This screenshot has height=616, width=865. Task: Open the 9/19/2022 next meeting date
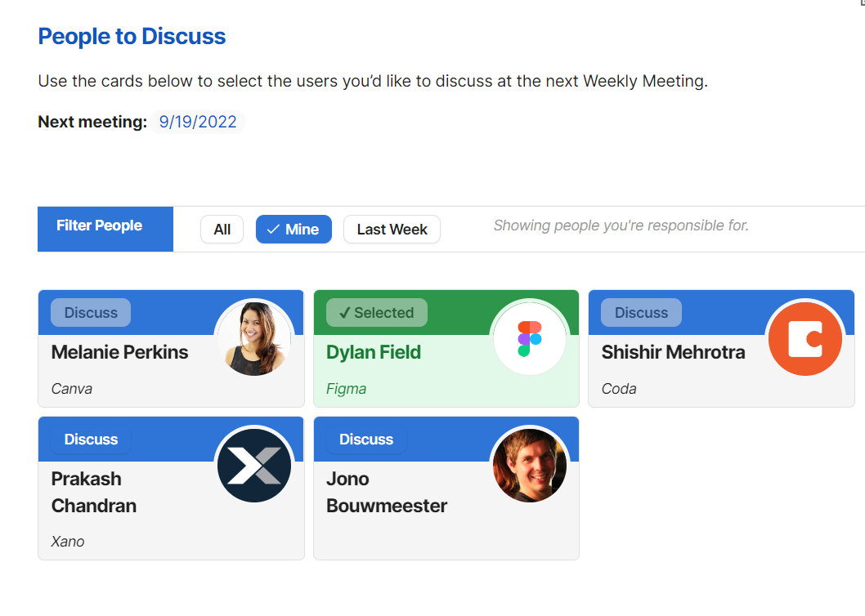pyautogui.click(x=198, y=123)
